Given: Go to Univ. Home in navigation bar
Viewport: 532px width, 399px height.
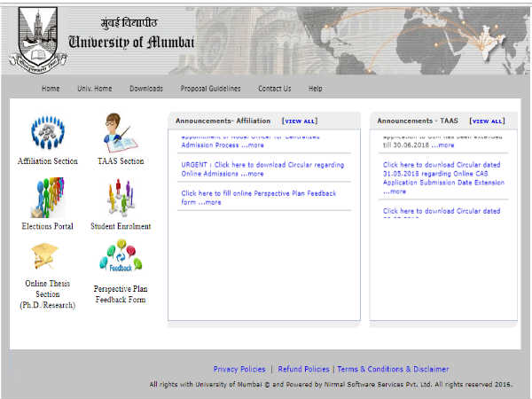Looking at the screenshot, I should (95, 89).
